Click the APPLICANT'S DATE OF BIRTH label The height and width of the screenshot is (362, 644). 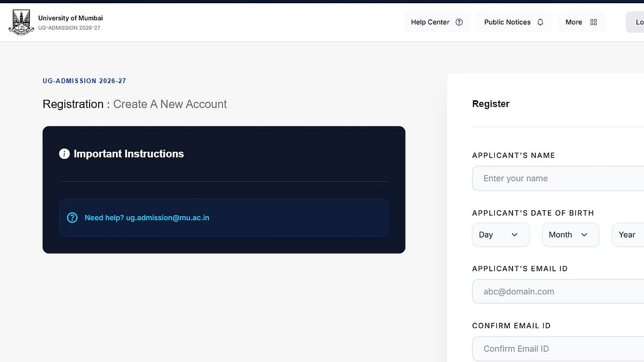pyautogui.click(x=533, y=213)
